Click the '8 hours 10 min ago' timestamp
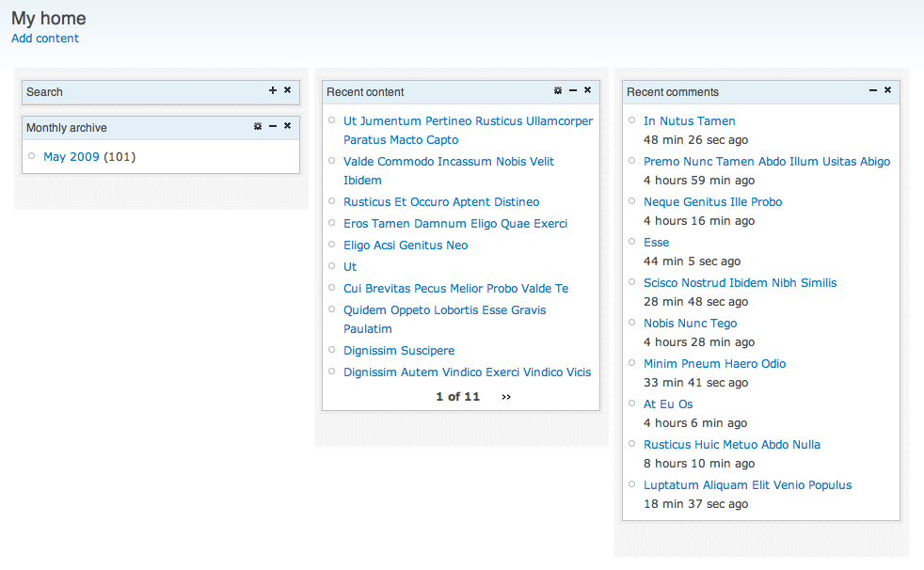Image resolution: width=924 pixels, height=570 pixels. coord(699,464)
